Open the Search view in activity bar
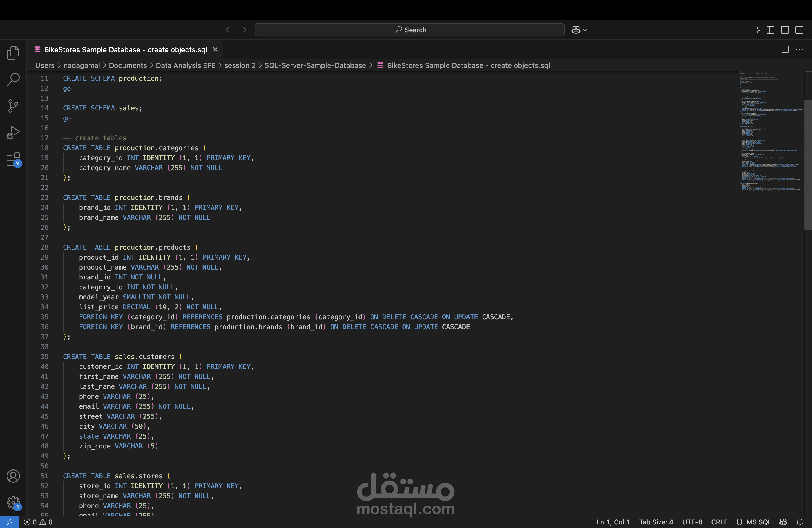 13,79
